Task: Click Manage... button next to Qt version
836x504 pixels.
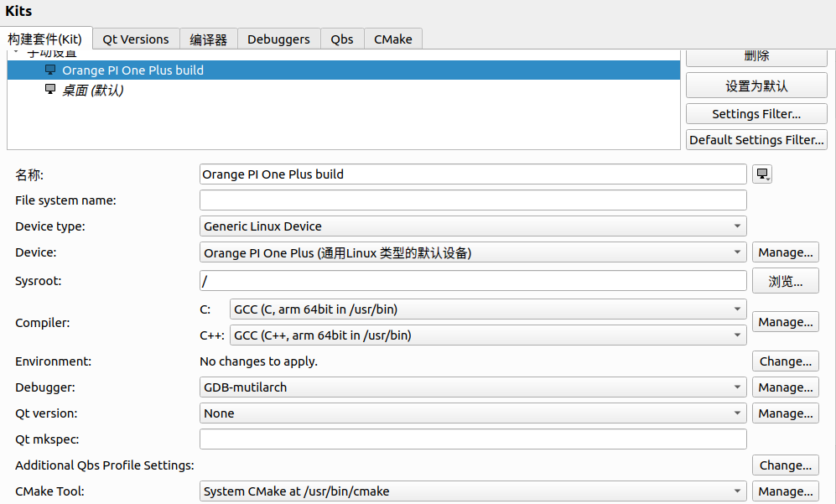Action: 786,413
